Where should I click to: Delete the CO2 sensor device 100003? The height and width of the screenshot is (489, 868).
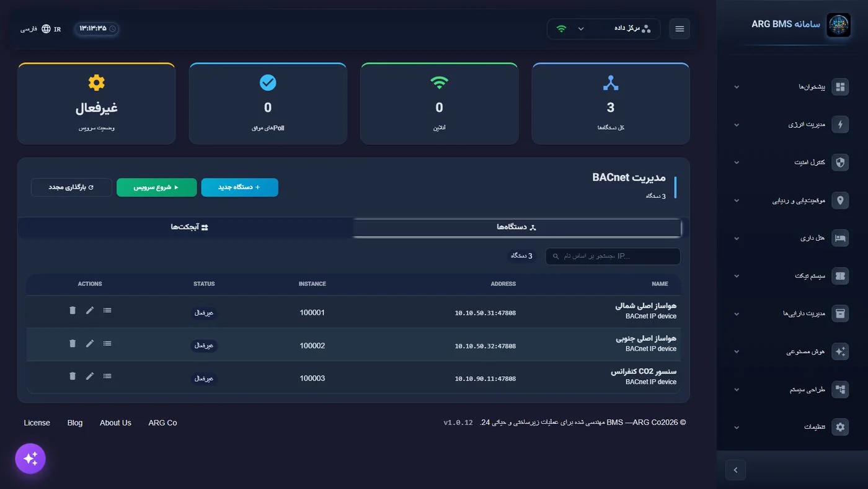73,375
